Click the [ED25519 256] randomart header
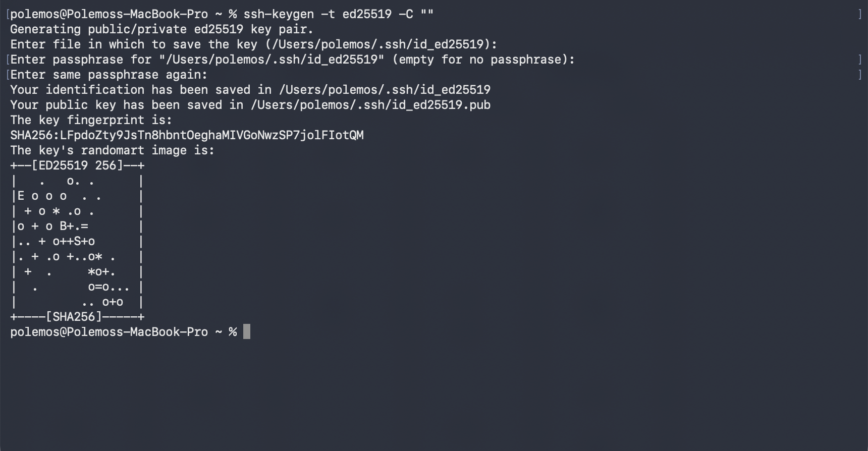 tap(77, 165)
